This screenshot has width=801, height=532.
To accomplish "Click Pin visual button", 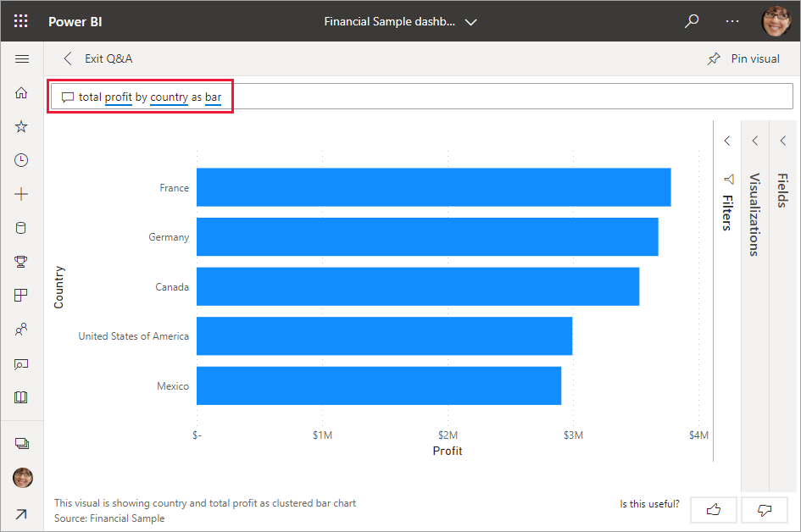I will [x=743, y=58].
